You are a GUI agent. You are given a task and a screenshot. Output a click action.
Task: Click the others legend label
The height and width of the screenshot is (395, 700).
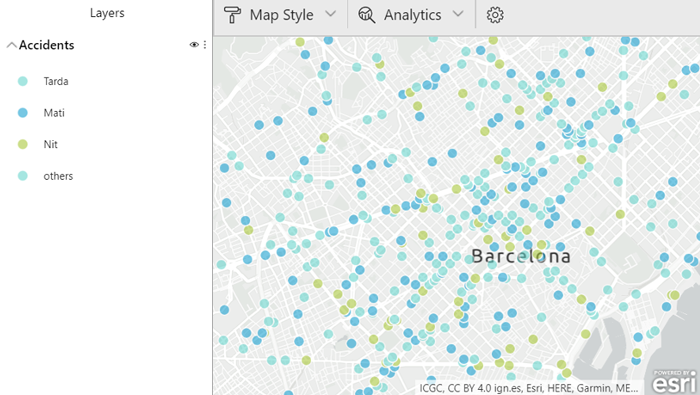pos(58,176)
